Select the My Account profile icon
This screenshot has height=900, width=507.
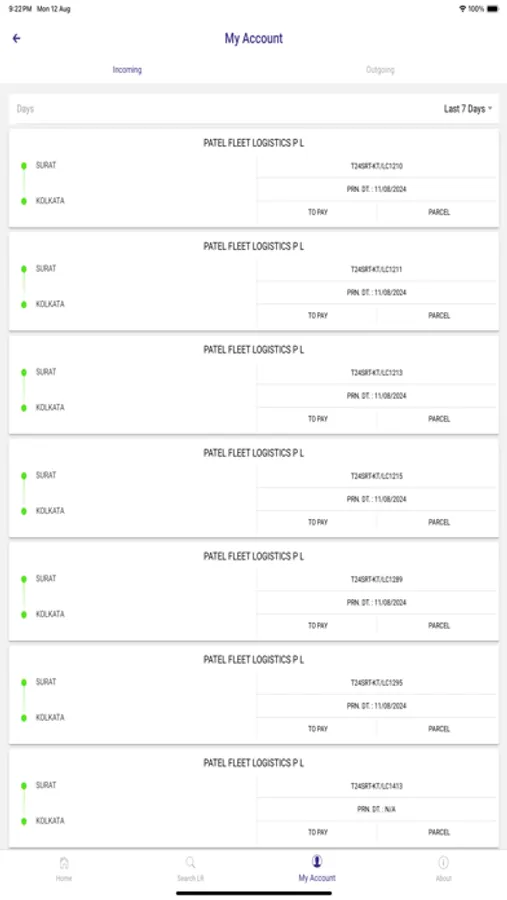coord(317,862)
